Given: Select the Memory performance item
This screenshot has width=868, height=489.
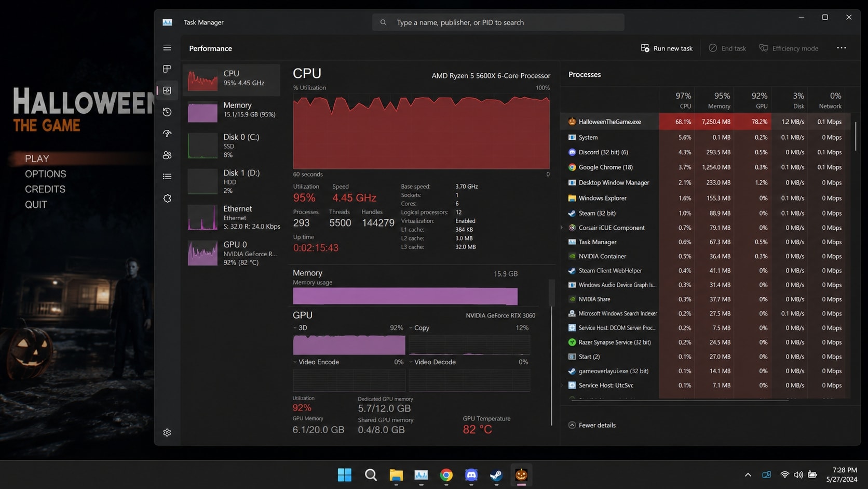Looking at the screenshot, I should [x=232, y=111].
